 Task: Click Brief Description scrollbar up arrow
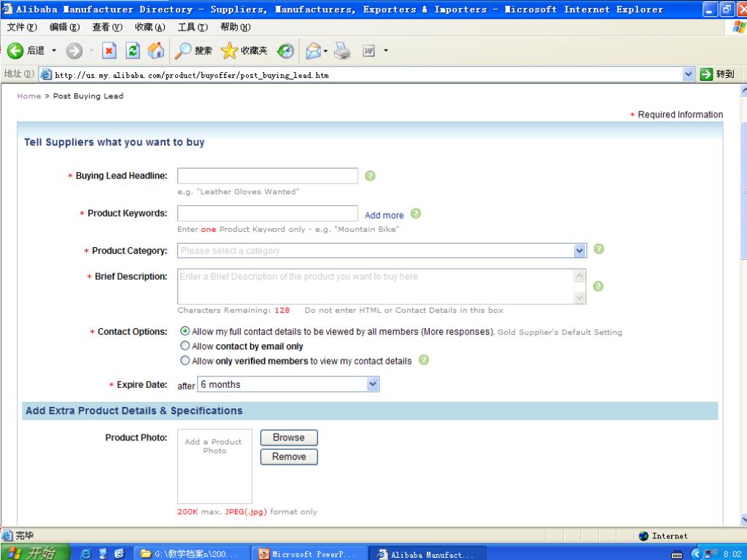(x=580, y=275)
